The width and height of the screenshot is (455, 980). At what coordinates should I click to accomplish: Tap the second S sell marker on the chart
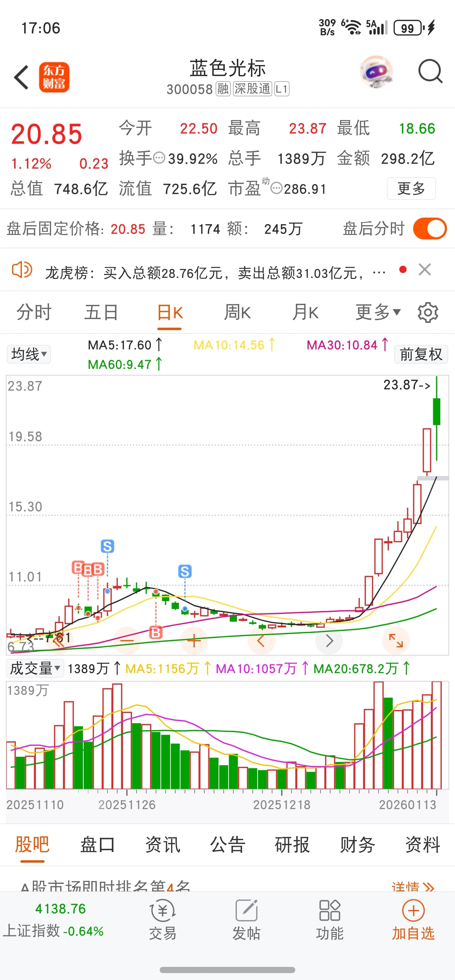(x=185, y=571)
